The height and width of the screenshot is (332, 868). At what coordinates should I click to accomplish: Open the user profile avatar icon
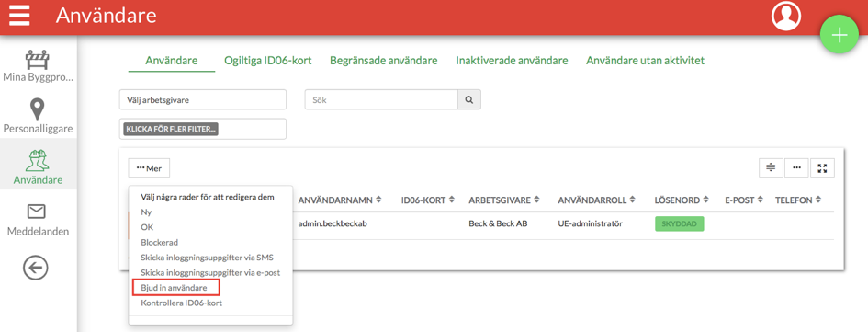click(786, 16)
